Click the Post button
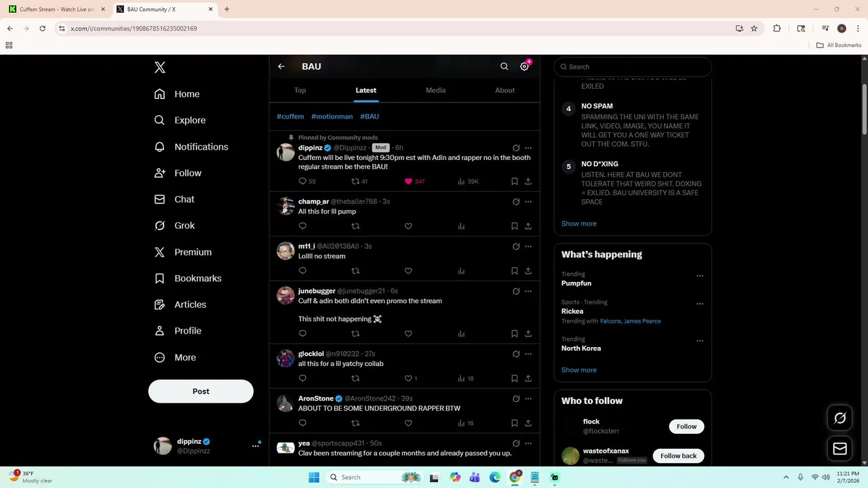Viewport: 868px width, 488px height. (201, 391)
